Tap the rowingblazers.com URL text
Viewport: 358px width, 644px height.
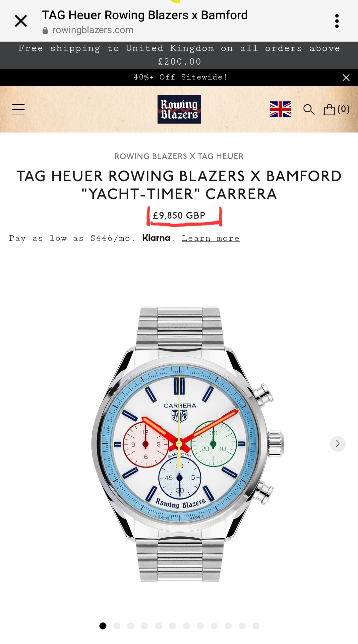pyautogui.click(x=93, y=30)
